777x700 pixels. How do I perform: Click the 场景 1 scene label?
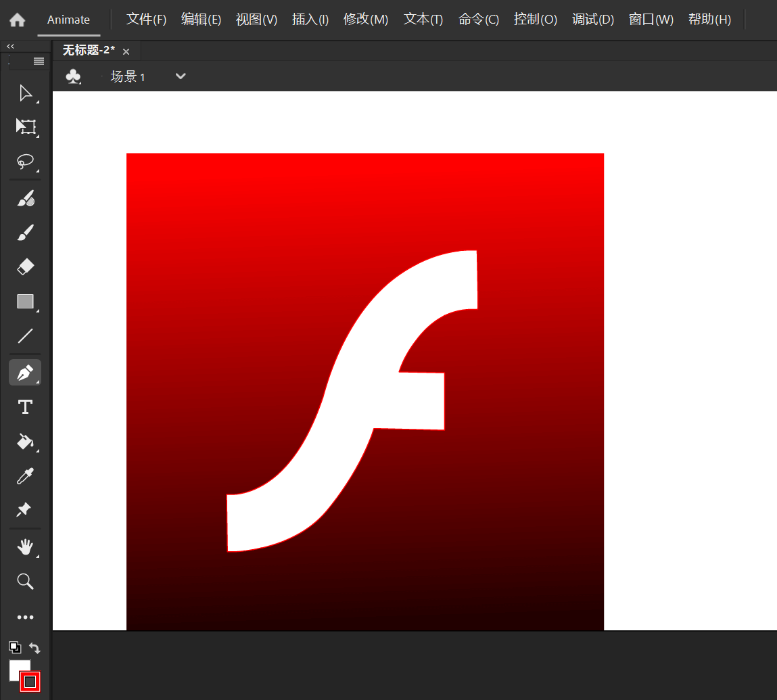[128, 77]
